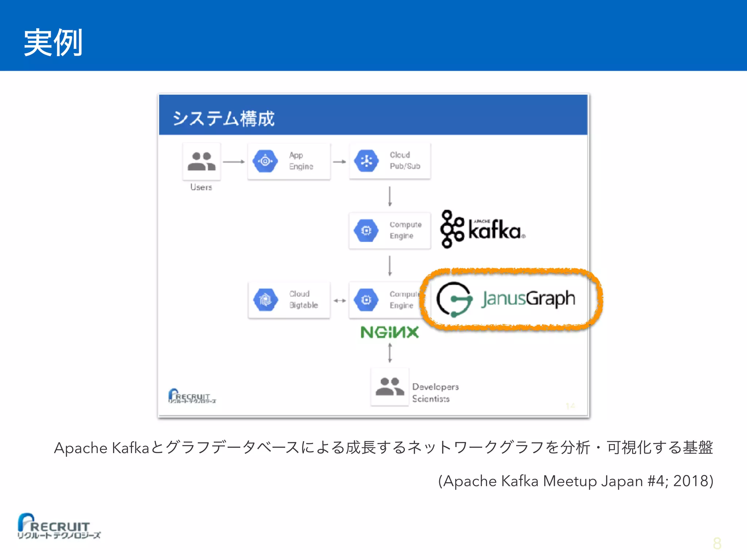Click the 'Cloud Pub/Sub' label
This screenshot has width=747, height=560.
click(x=405, y=160)
